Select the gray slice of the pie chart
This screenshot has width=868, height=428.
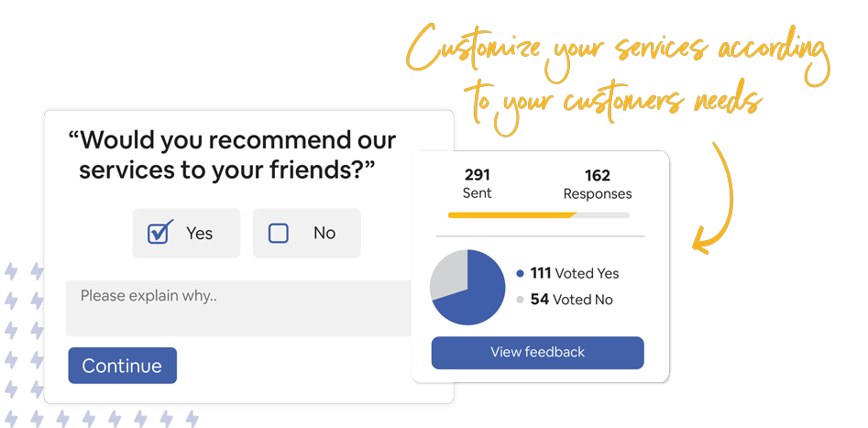[447, 272]
